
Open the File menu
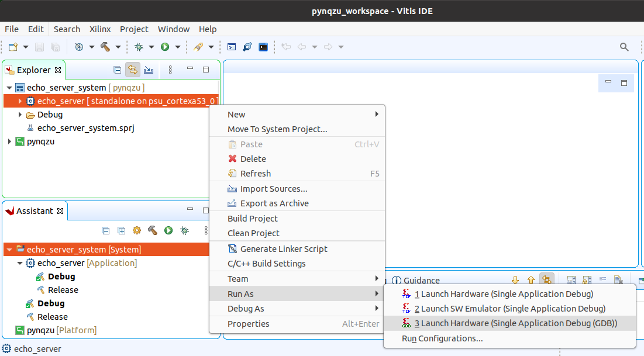click(x=12, y=29)
